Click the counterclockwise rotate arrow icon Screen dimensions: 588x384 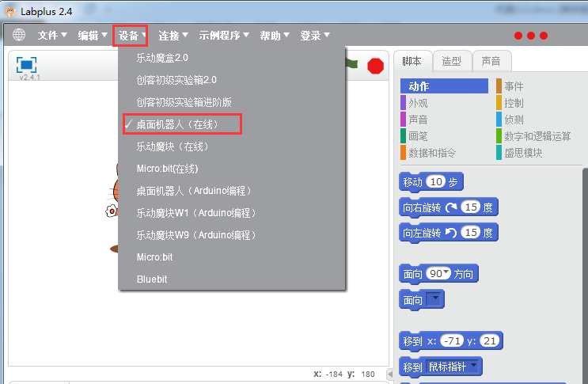pos(451,233)
